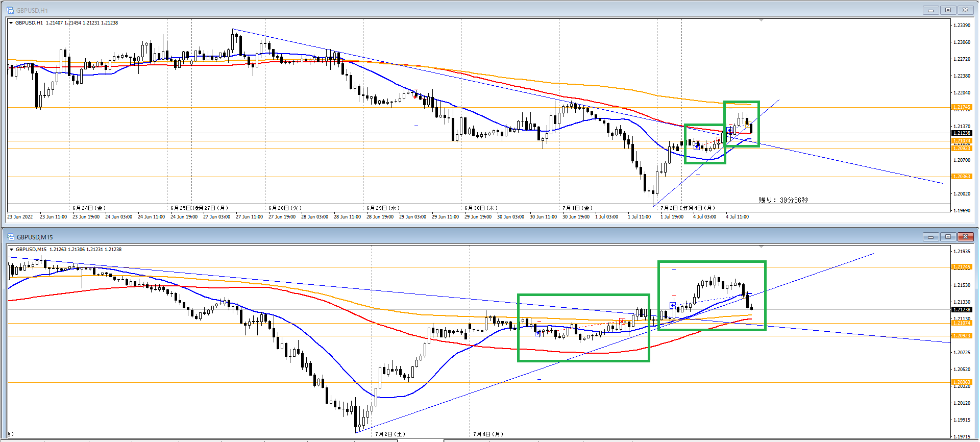980x442 pixels.
Task: Restore the GBPUSD,M15 chart window
Action: [x=948, y=237]
